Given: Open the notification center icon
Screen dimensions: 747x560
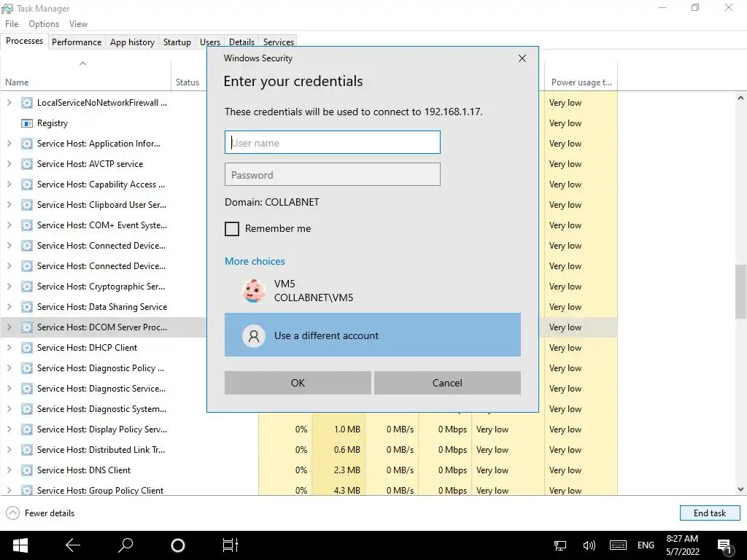Looking at the screenshot, I should tap(724, 546).
